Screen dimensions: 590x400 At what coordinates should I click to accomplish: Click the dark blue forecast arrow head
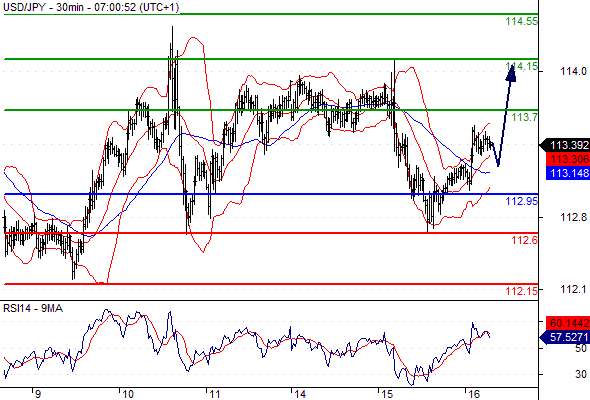(511, 73)
